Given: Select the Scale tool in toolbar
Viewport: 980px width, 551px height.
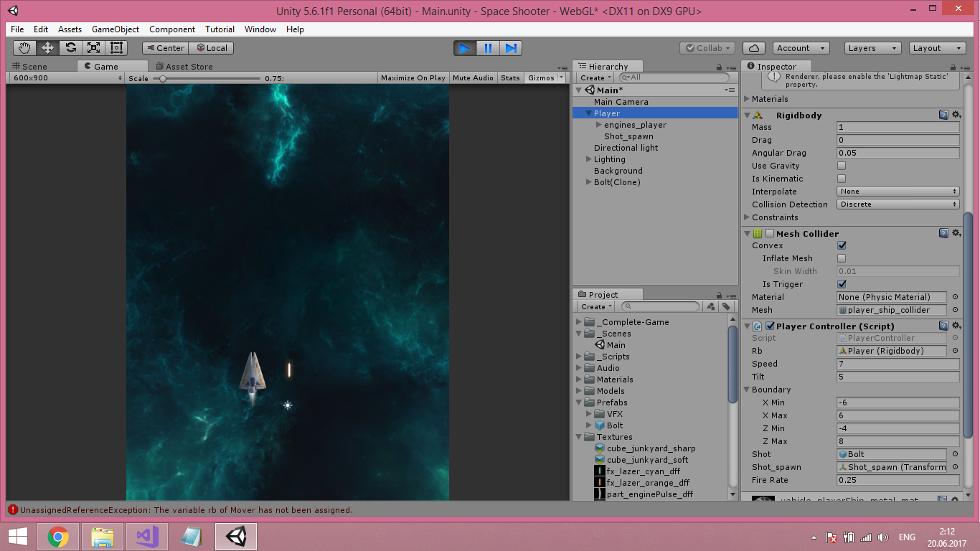Looking at the screenshot, I should 93,48.
